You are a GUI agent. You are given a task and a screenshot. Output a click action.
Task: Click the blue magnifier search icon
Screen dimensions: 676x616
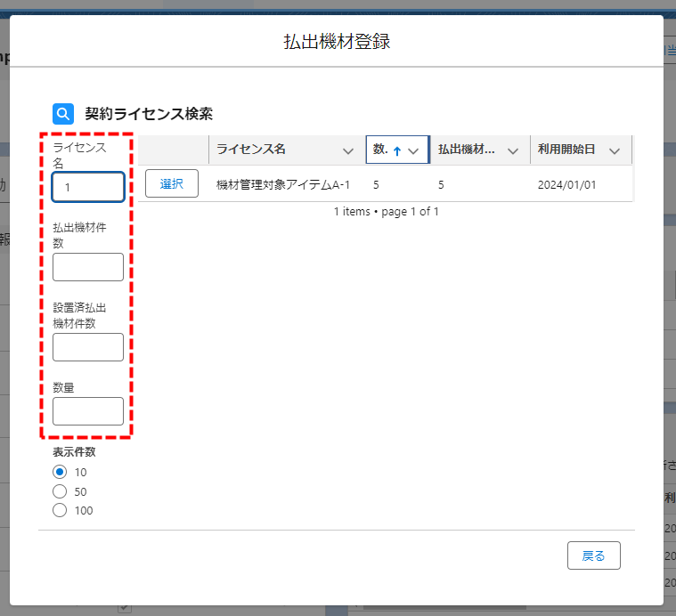coord(63,114)
